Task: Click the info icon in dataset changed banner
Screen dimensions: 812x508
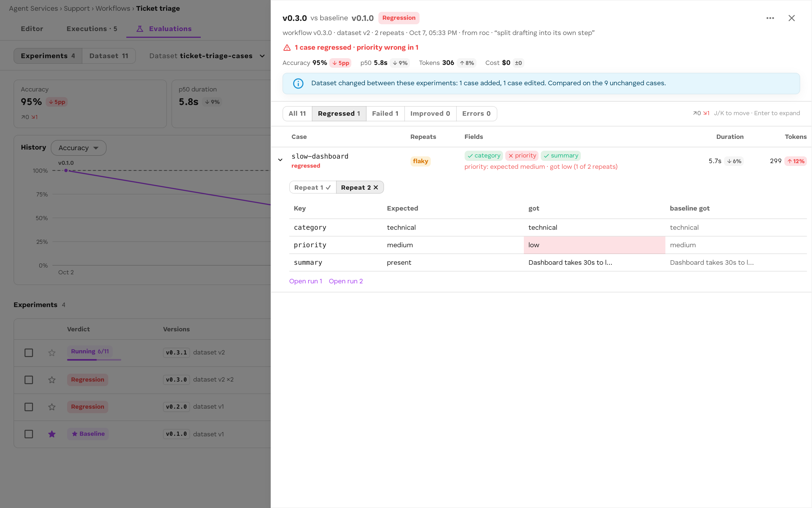Action: coord(298,83)
